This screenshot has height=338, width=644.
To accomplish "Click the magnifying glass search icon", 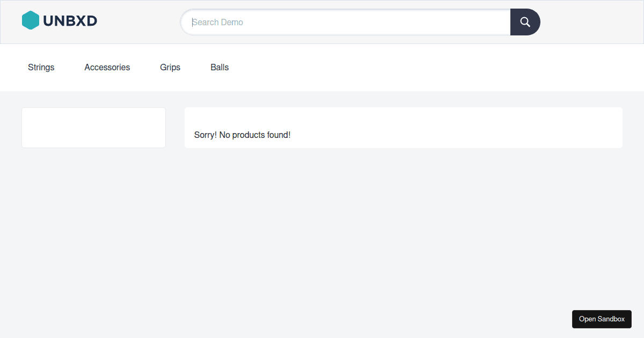I will click(x=525, y=22).
